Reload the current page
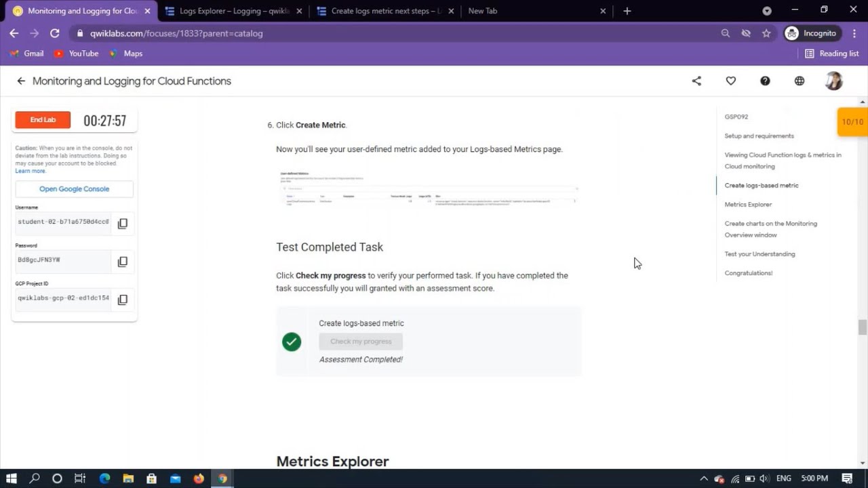868x488 pixels. click(x=55, y=33)
